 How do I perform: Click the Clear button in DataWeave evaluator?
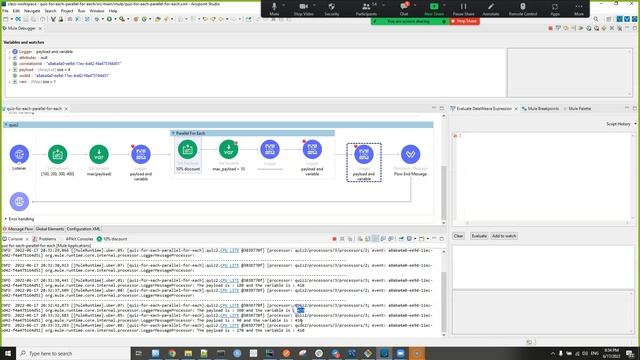[x=458, y=236]
